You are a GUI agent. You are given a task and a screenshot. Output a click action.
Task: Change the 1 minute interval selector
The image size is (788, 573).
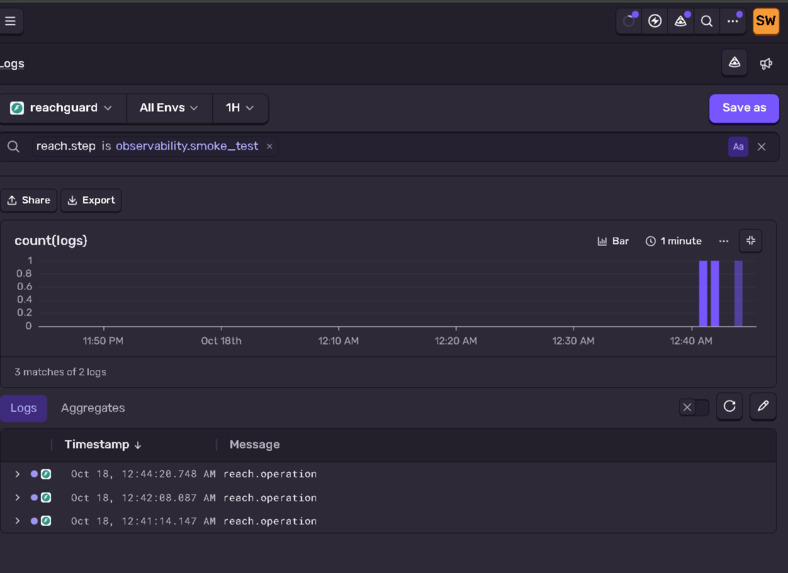click(673, 241)
